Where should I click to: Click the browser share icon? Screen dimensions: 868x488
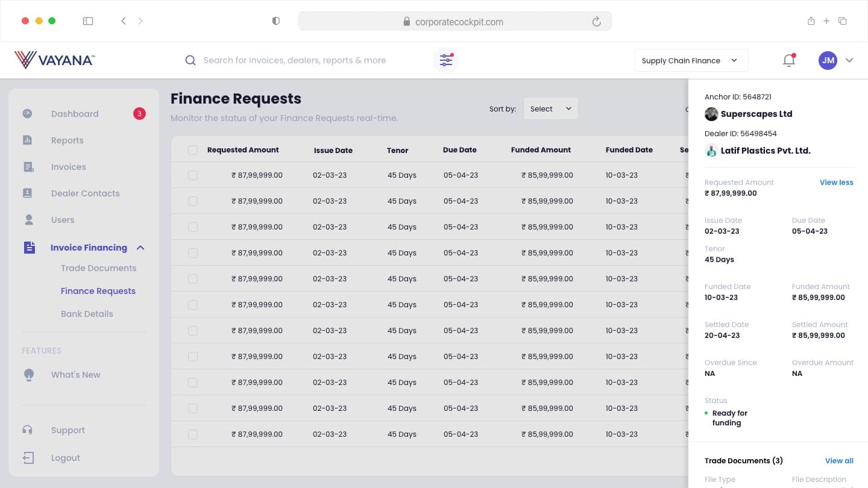811,21
